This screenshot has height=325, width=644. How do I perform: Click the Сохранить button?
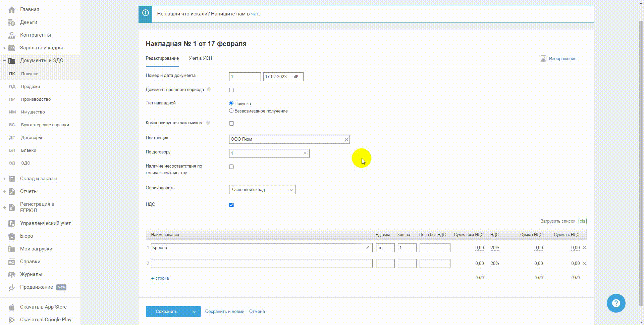click(x=167, y=312)
